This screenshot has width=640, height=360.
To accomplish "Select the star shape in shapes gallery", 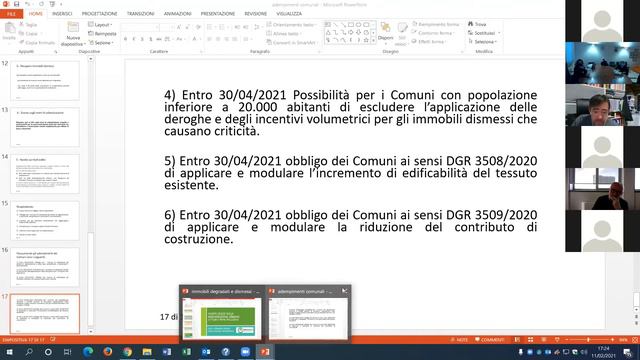I will (366, 40).
